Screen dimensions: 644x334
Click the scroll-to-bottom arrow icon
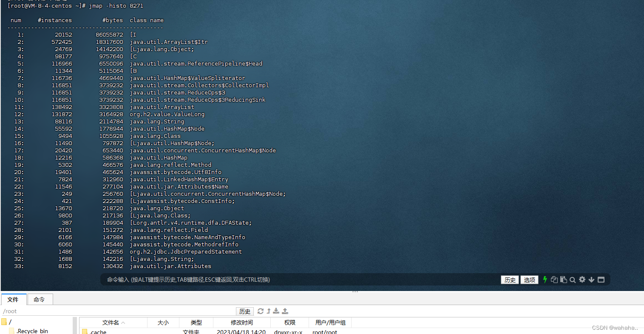(x=591, y=280)
